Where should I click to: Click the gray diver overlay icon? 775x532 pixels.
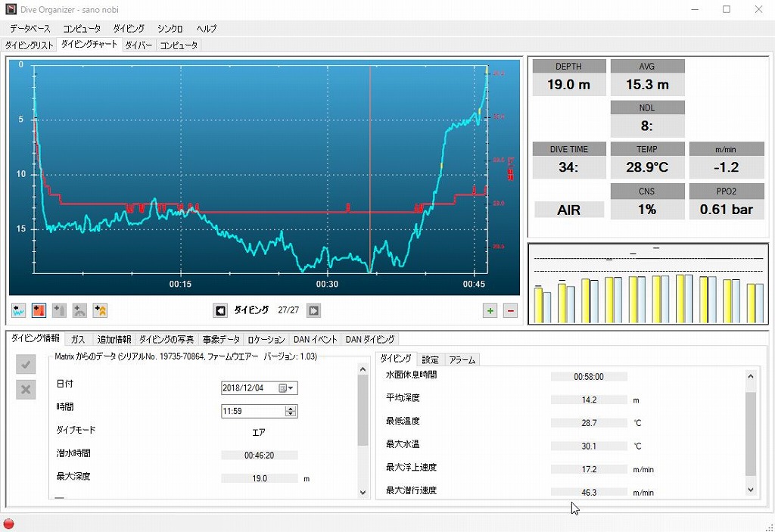tap(79, 310)
